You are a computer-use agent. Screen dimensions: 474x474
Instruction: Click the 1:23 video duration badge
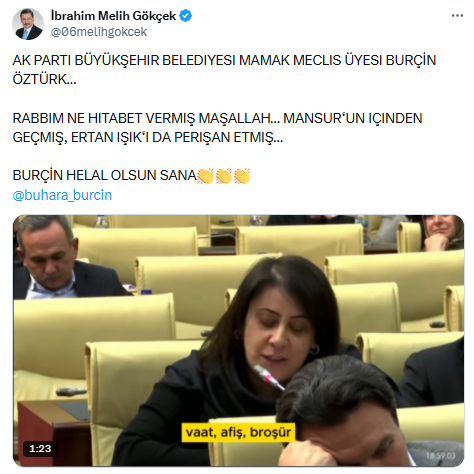point(40,449)
